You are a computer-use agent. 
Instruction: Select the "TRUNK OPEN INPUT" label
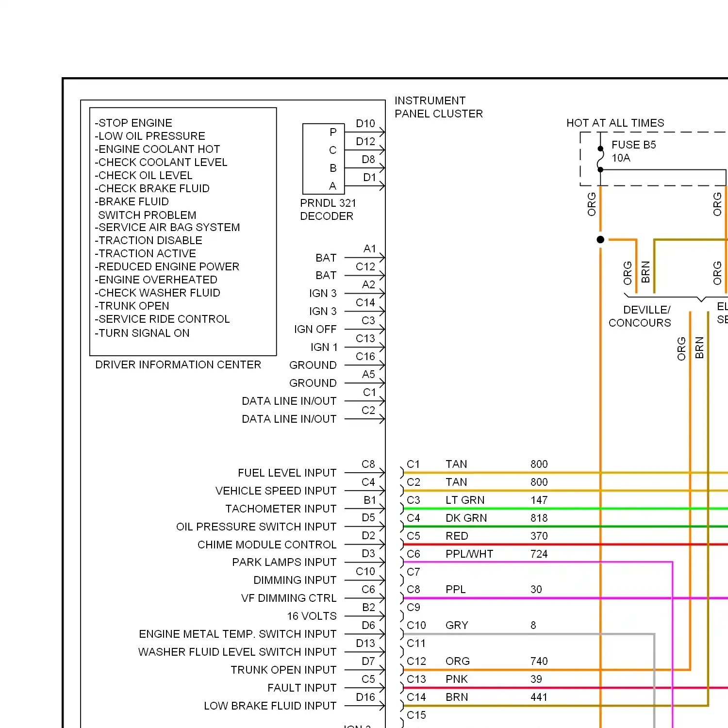point(283,670)
